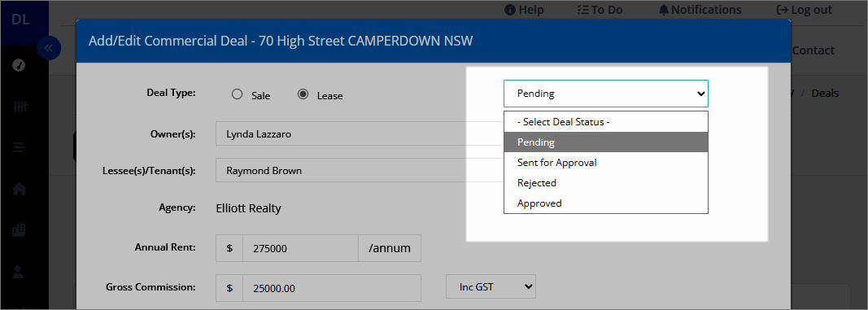Click the Gross Commission amount field

pyautogui.click(x=332, y=287)
